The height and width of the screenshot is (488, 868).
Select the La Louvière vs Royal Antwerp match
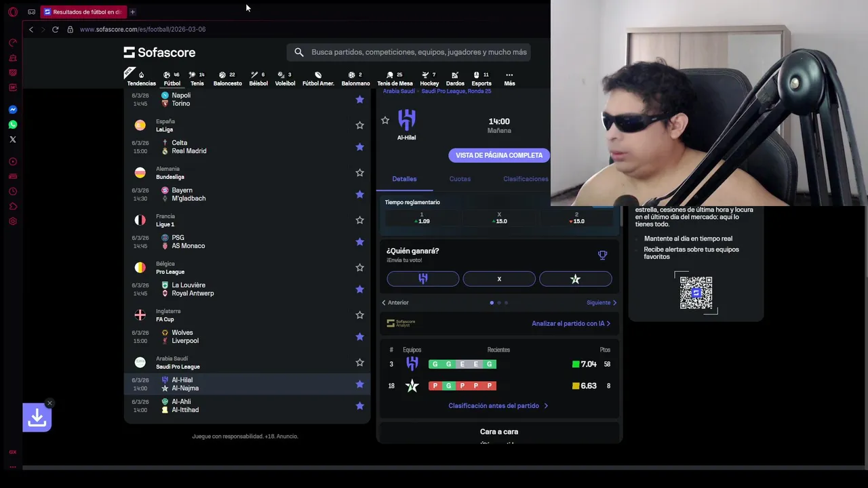[247, 289]
